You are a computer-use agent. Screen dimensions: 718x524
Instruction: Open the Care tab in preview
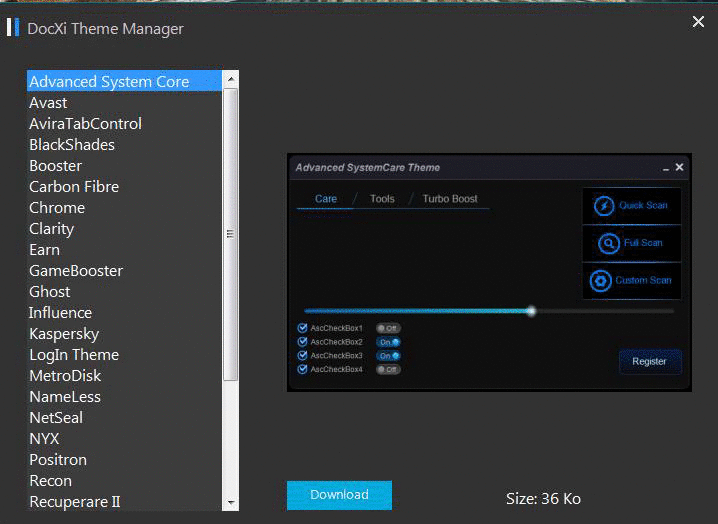(x=326, y=199)
